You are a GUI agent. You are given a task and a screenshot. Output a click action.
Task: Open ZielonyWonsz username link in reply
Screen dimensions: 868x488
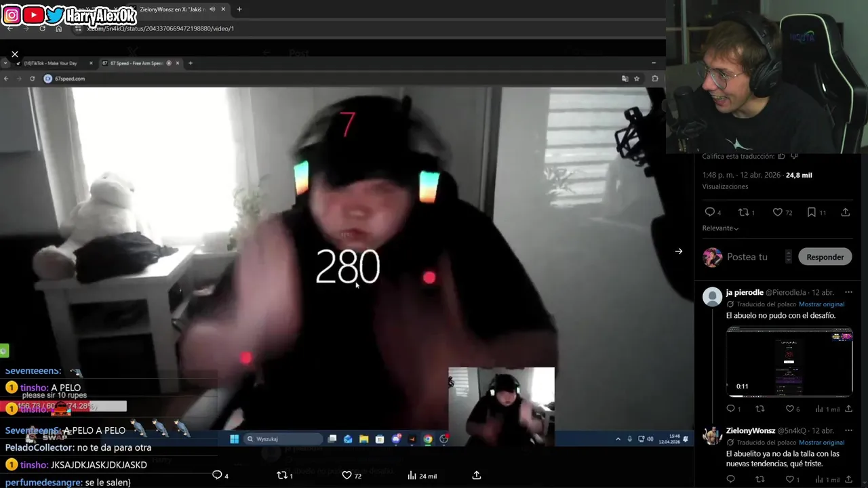click(751, 430)
